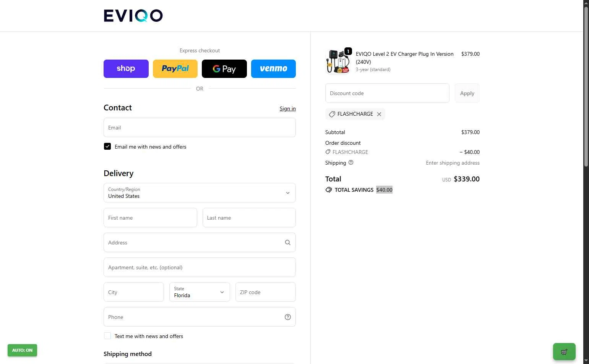Click into the Phone field
Viewport: 589px width, 364px height.
200,317
